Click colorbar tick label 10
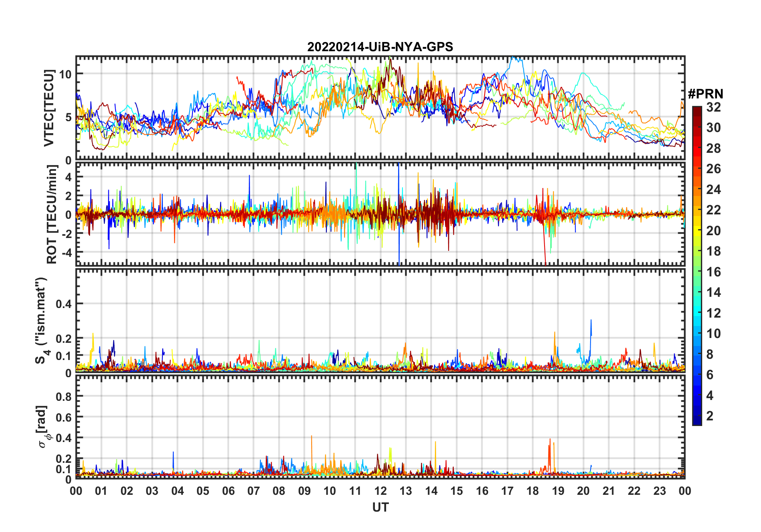Screen dimensions: 761x532 click(x=713, y=334)
